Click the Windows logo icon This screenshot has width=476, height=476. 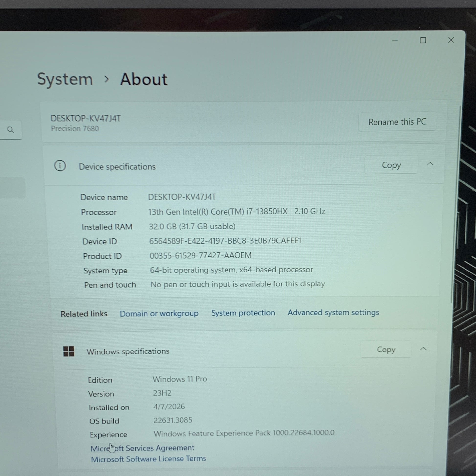[68, 351]
